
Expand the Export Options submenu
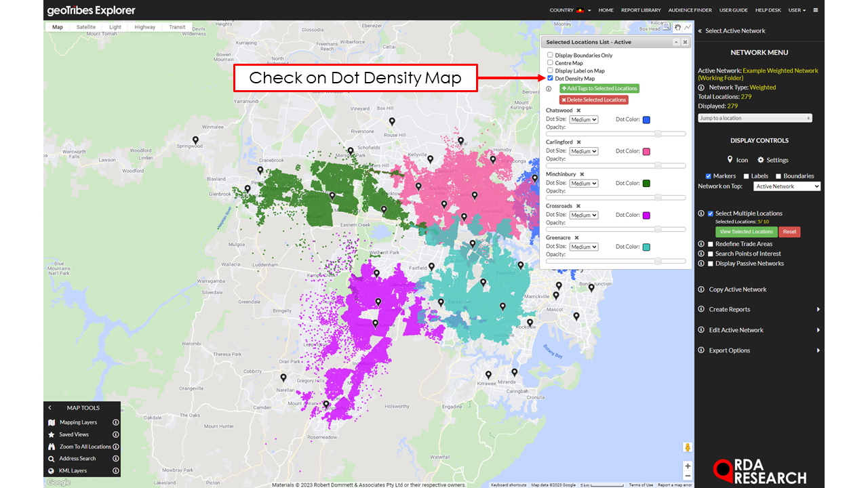[759, 350]
